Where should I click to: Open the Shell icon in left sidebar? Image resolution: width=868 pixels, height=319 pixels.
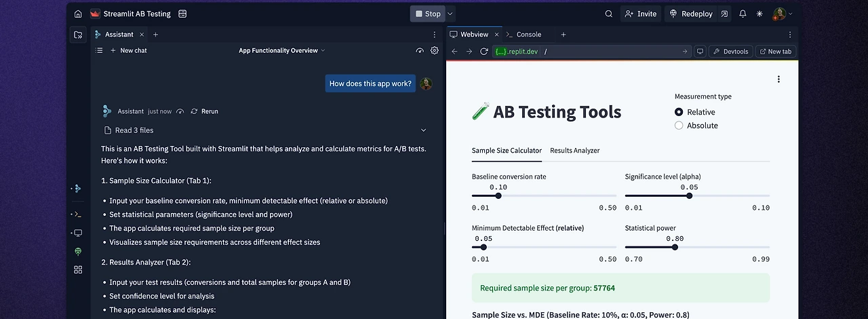(x=78, y=214)
